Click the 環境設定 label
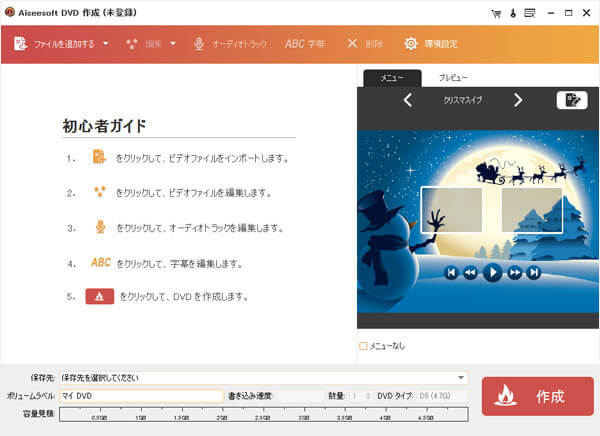Image resolution: width=600 pixels, height=436 pixels. 441,44
